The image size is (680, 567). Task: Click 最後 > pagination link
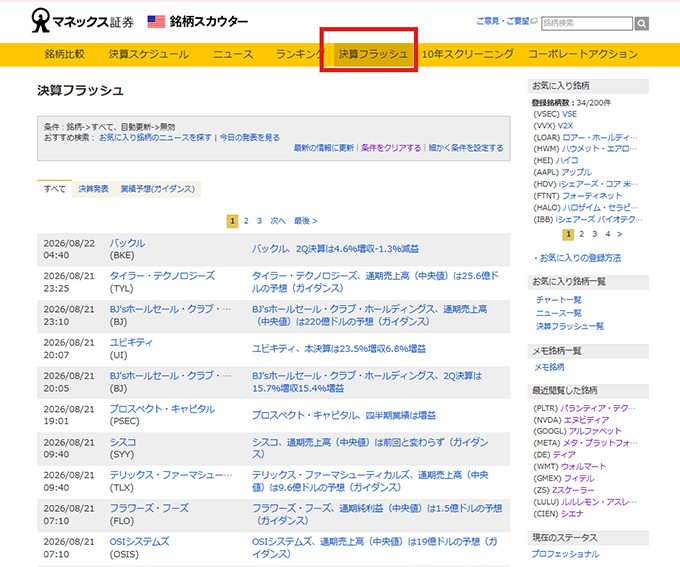coord(306,221)
